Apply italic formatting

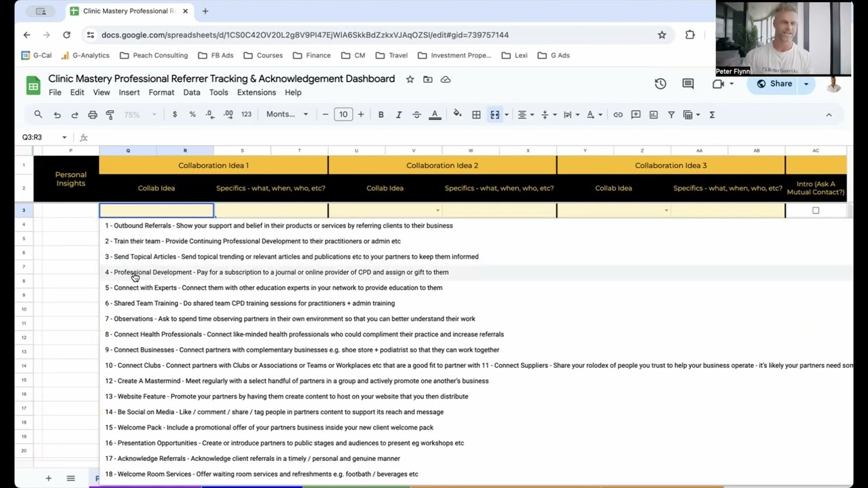point(399,115)
